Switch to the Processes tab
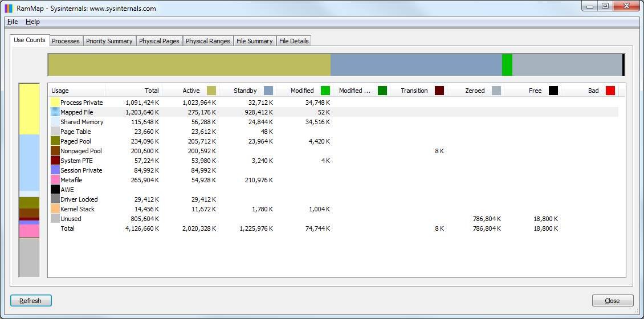The width and height of the screenshot is (644, 319). (66, 41)
